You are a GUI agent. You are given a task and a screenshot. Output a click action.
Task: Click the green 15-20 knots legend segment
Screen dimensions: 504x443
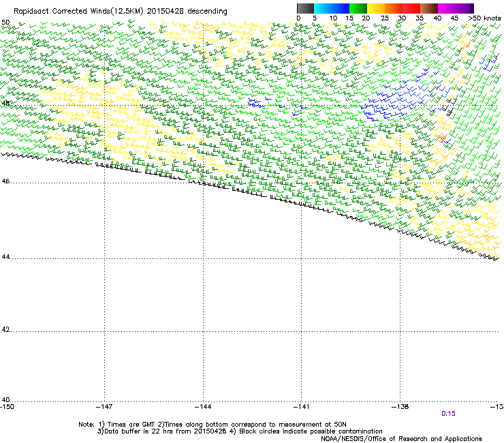click(x=358, y=8)
